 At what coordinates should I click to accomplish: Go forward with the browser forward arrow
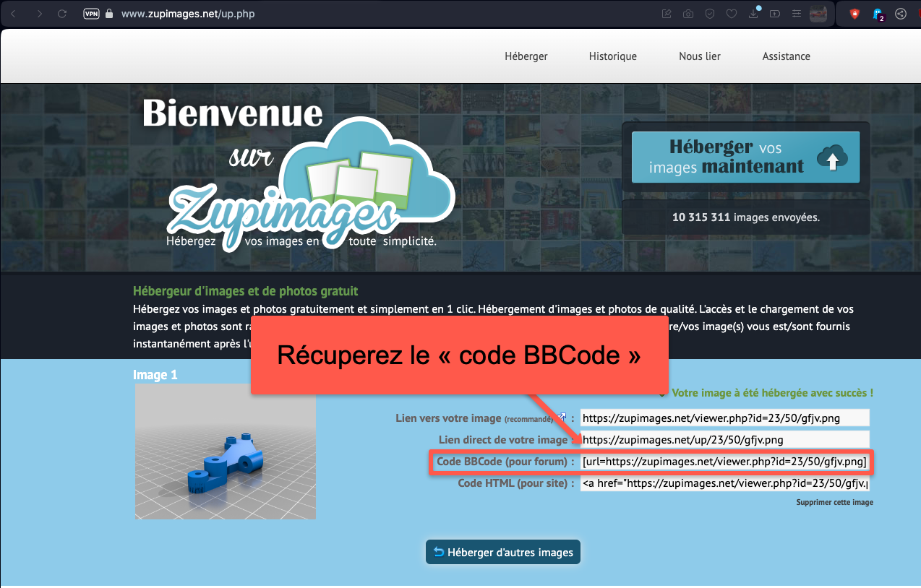[x=38, y=14]
